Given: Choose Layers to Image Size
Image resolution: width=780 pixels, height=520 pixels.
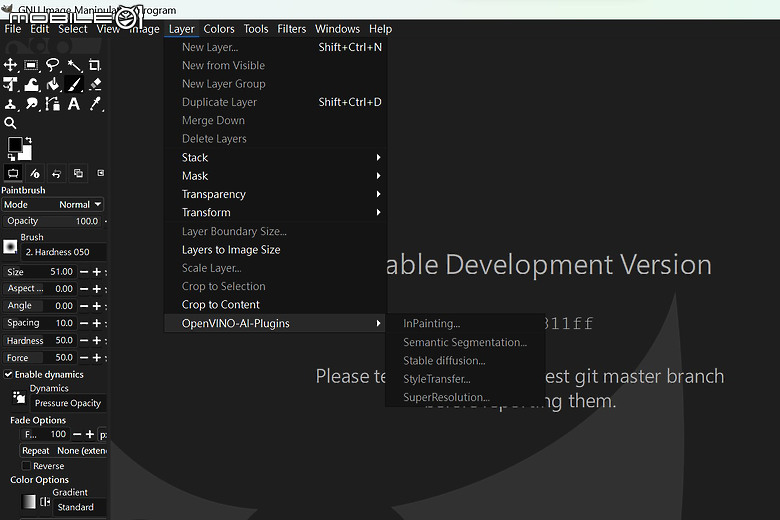Looking at the screenshot, I should pyautogui.click(x=276, y=250).
